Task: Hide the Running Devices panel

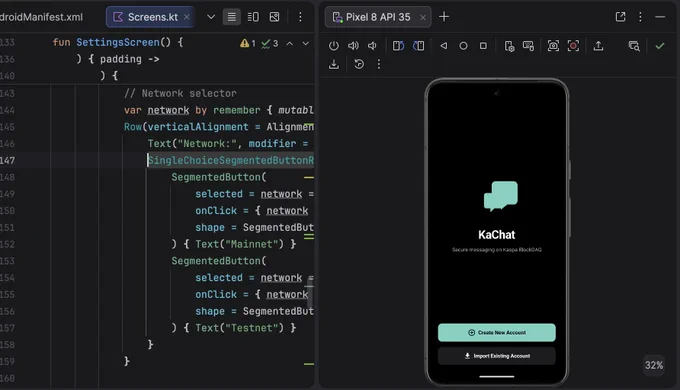Action: pos(660,16)
